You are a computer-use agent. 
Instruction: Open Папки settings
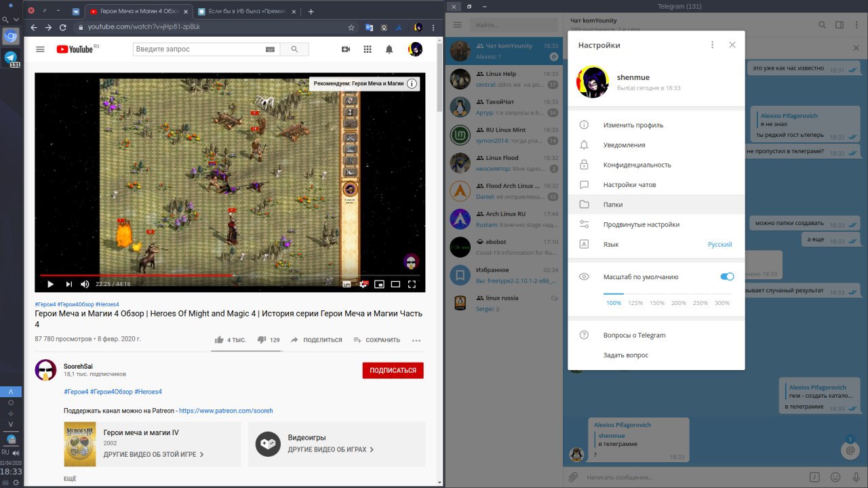click(x=656, y=205)
